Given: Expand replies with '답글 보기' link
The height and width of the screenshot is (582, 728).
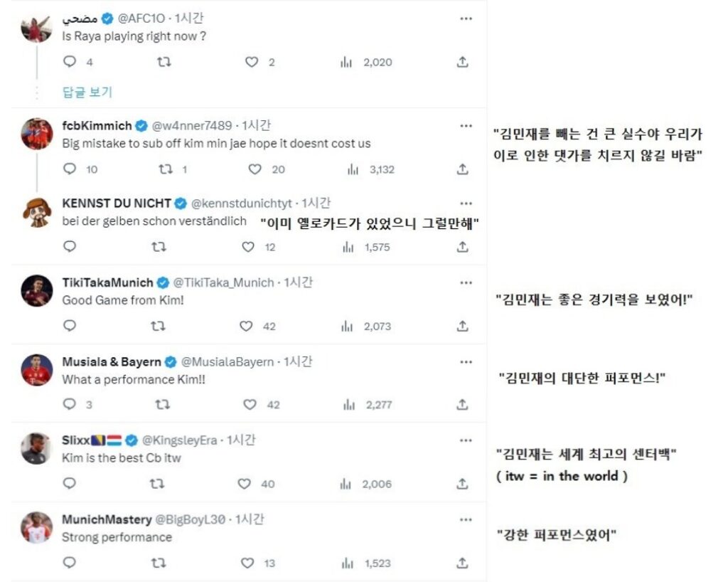Looking at the screenshot, I should pyautogui.click(x=87, y=92).
